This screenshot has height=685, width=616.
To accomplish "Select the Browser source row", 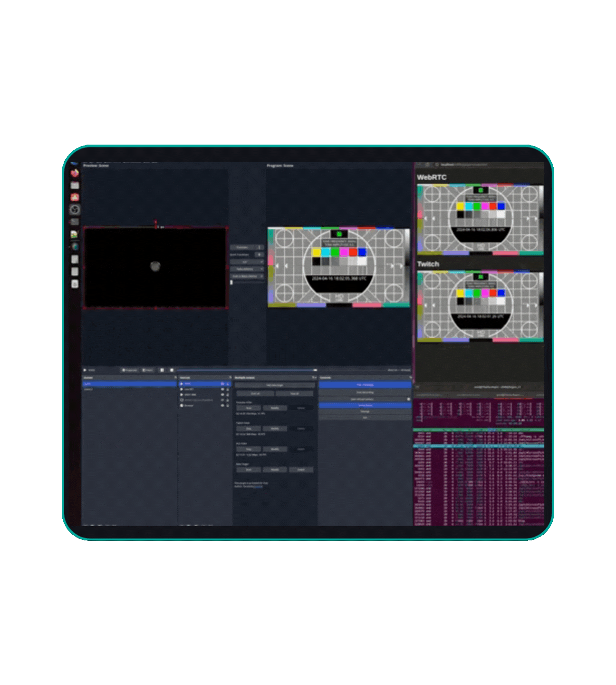I will click(x=204, y=405).
